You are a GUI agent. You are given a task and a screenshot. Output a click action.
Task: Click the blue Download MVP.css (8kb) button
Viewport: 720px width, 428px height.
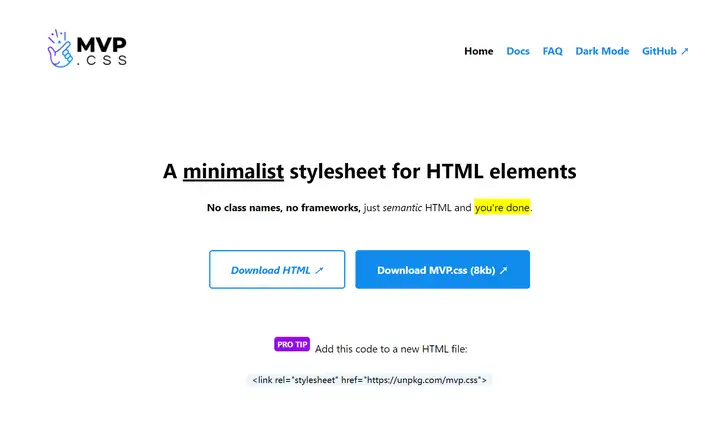[x=442, y=270]
